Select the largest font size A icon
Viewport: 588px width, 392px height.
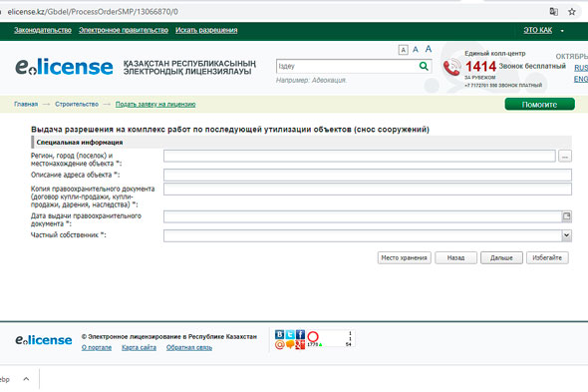(429, 49)
